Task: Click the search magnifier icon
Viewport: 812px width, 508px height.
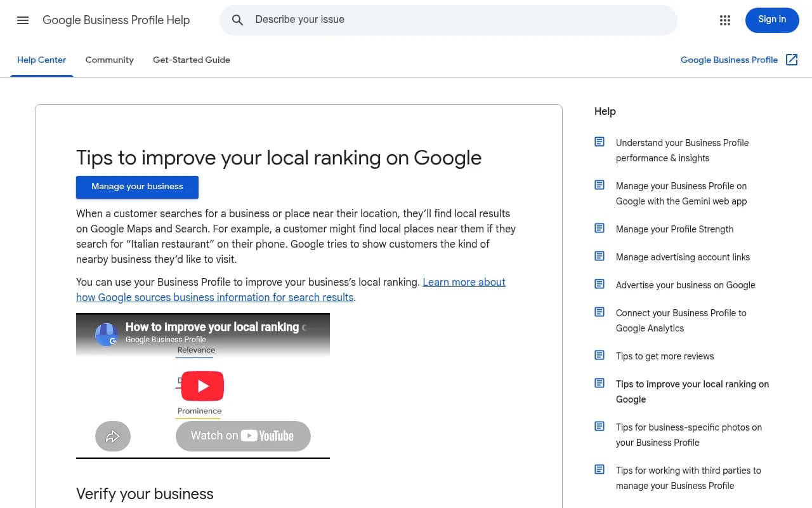Action: [237, 20]
